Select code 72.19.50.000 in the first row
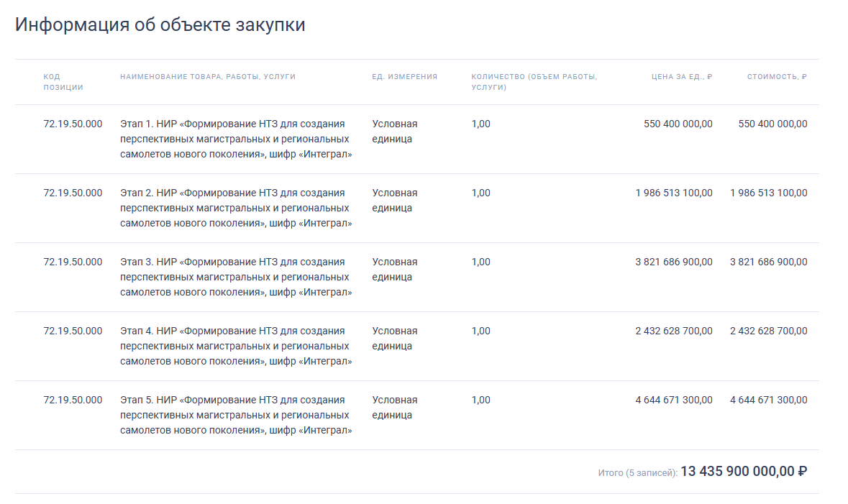 click(72, 122)
